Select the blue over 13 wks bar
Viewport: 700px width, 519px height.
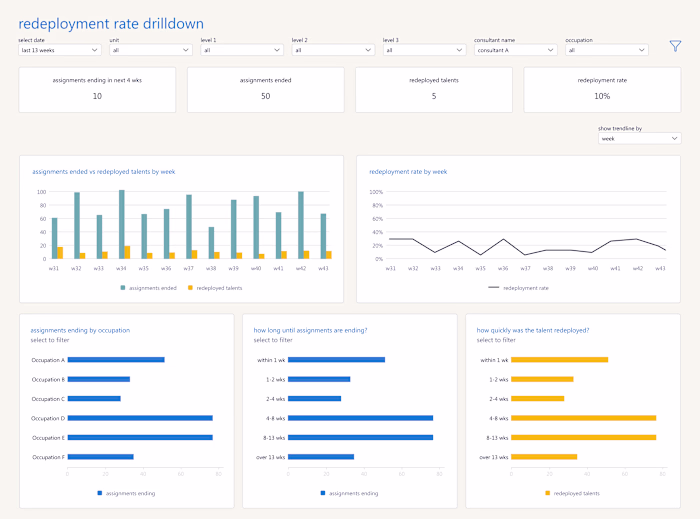tap(321, 457)
